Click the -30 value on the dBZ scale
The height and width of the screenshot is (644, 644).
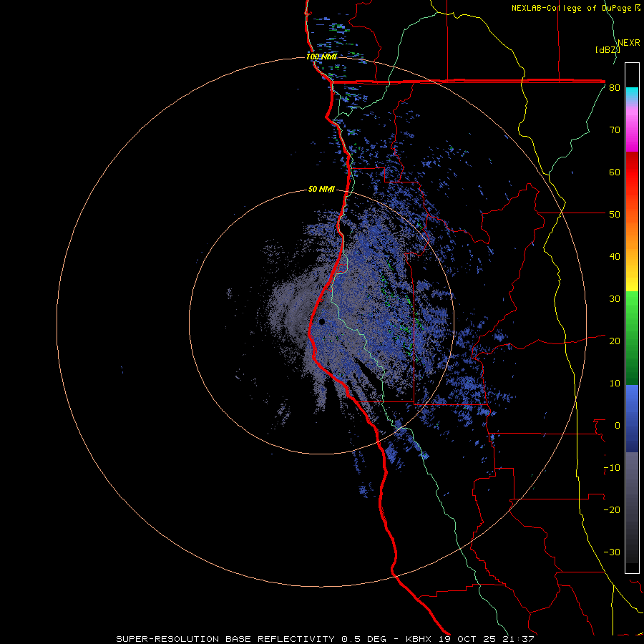coord(613,552)
